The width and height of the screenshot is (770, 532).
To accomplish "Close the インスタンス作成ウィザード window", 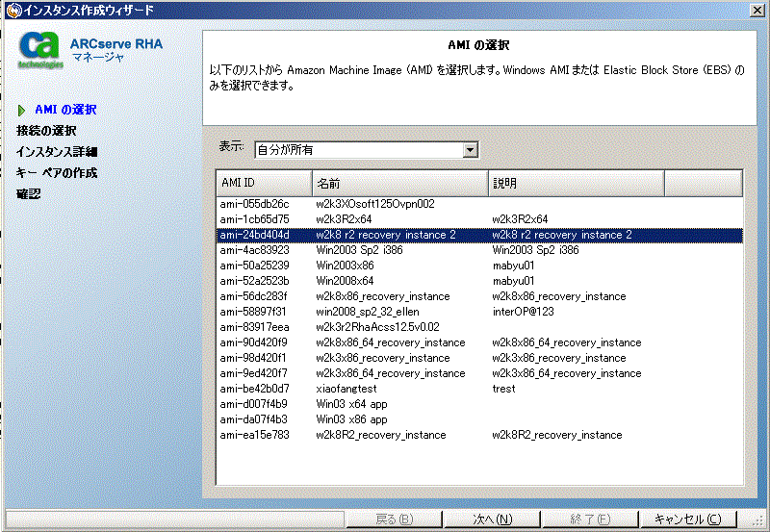I will [757, 10].
